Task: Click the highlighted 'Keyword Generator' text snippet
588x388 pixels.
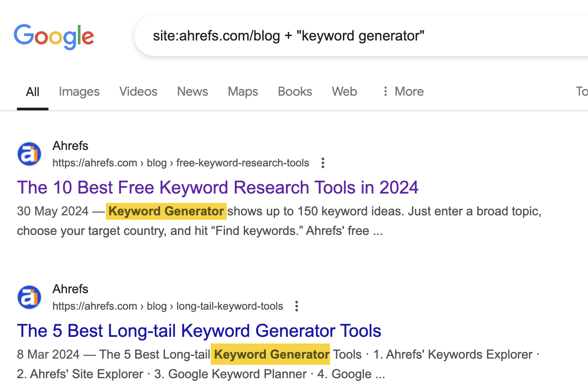Action: (166, 211)
